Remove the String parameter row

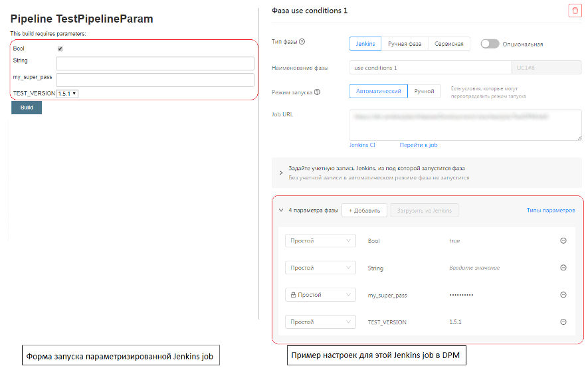563,268
